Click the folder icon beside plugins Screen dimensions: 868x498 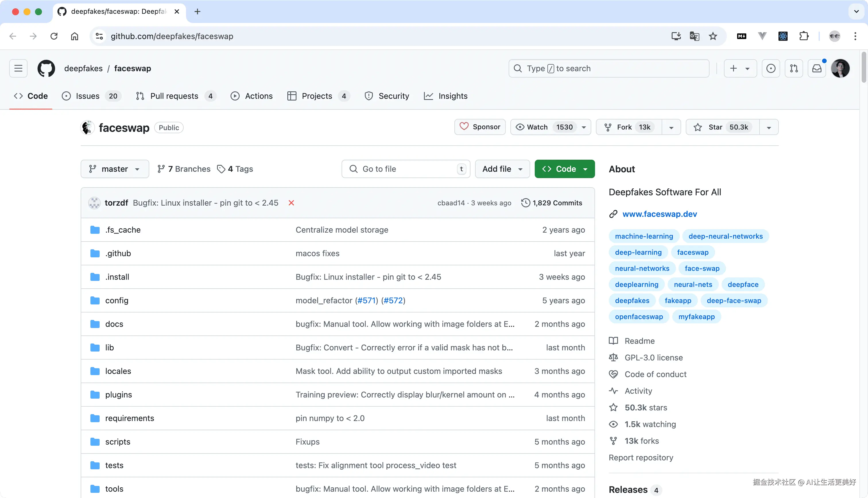pos(95,395)
